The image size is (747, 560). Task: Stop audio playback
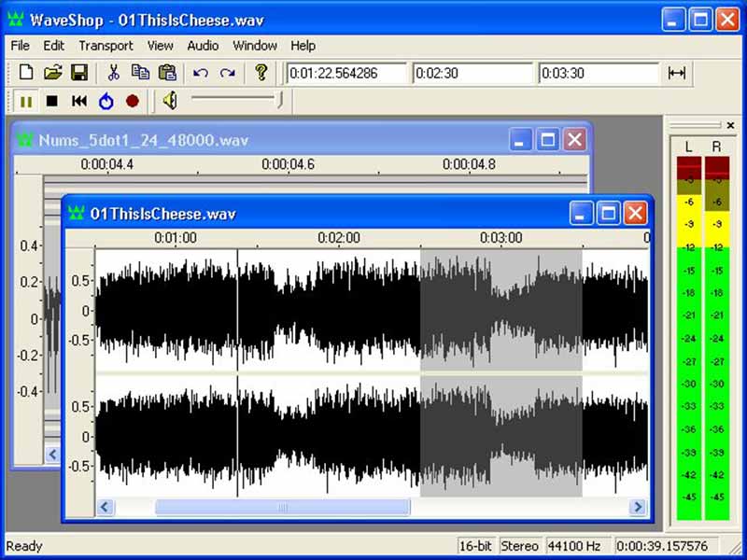click(x=52, y=101)
